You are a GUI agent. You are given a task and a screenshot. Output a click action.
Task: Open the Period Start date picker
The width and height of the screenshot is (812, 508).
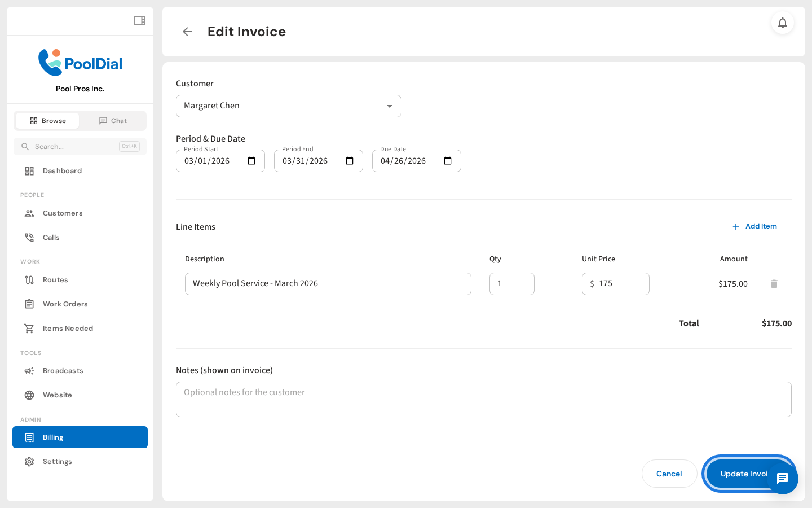click(x=251, y=161)
